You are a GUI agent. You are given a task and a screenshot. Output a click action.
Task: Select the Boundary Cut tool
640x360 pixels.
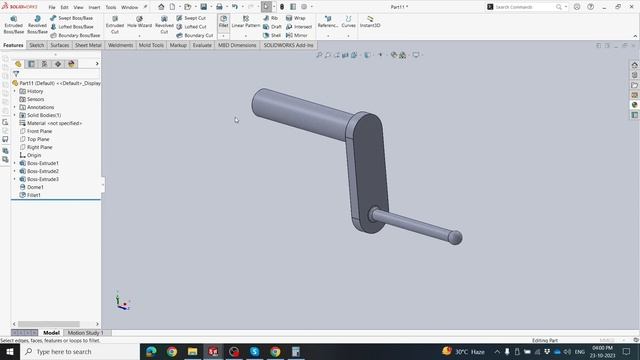[195, 35]
